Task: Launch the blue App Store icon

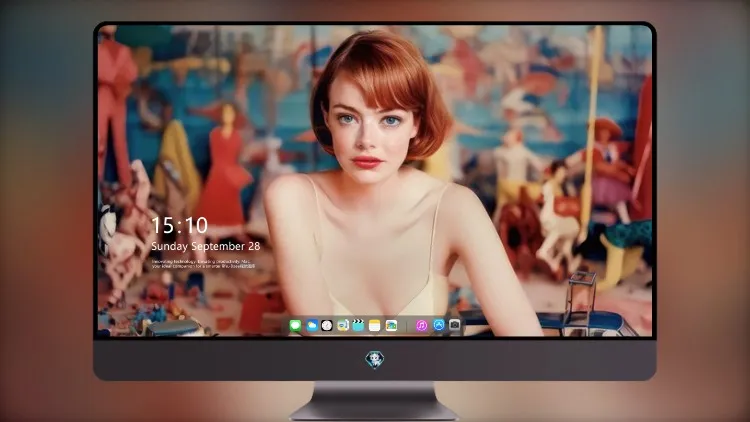Action: (x=439, y=325)
